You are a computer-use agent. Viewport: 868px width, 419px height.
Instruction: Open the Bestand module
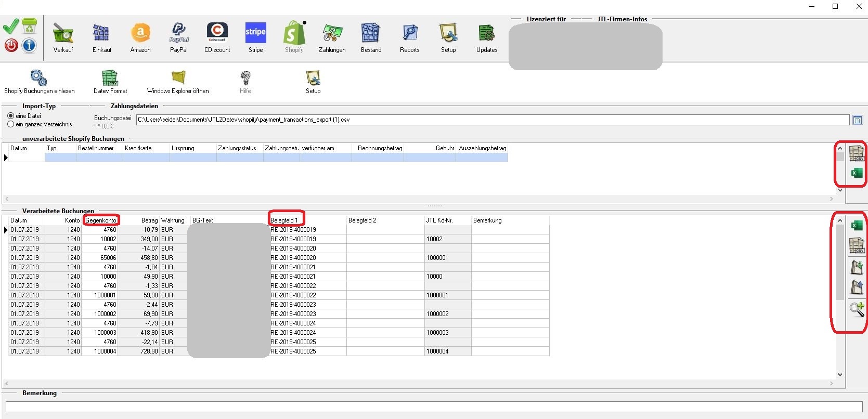pyautogui.click(x=371, y=38)
